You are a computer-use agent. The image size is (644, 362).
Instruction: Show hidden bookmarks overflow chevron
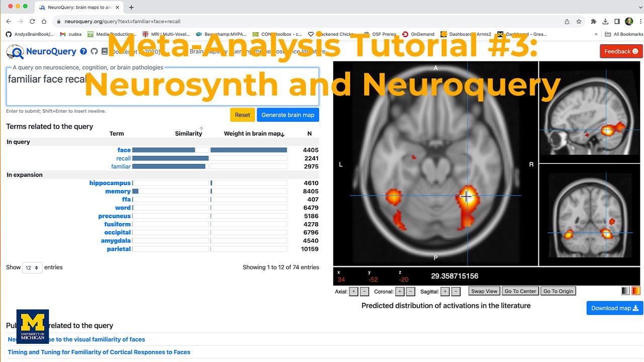[x=596, y=34]
